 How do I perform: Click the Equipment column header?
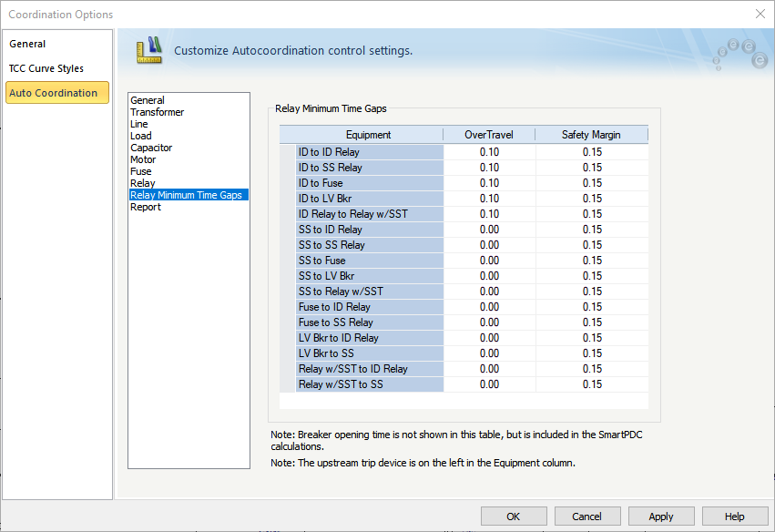[368, 135]
